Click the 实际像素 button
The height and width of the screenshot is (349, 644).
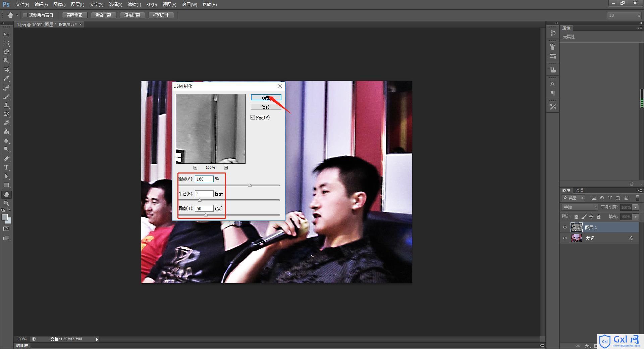pyautogui.click(x=74, y=15)
